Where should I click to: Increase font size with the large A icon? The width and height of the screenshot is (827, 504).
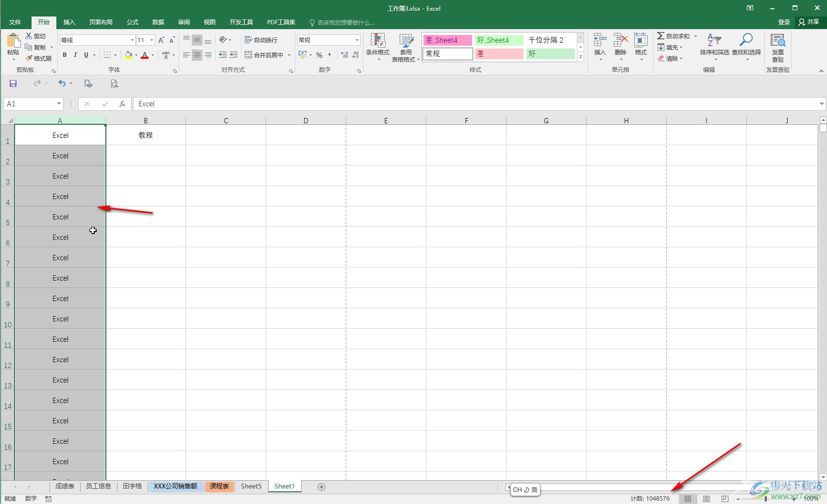[x=161, y=40]
